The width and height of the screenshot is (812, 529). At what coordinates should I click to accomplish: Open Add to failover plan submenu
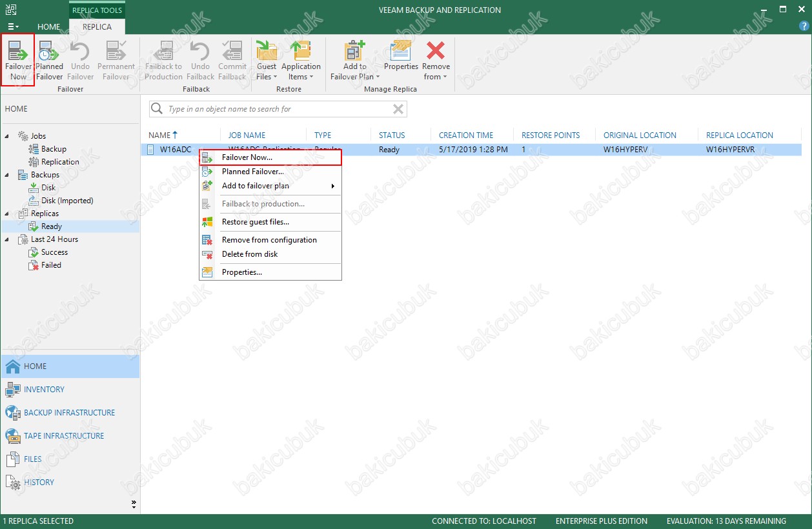(x=270, y=186)
